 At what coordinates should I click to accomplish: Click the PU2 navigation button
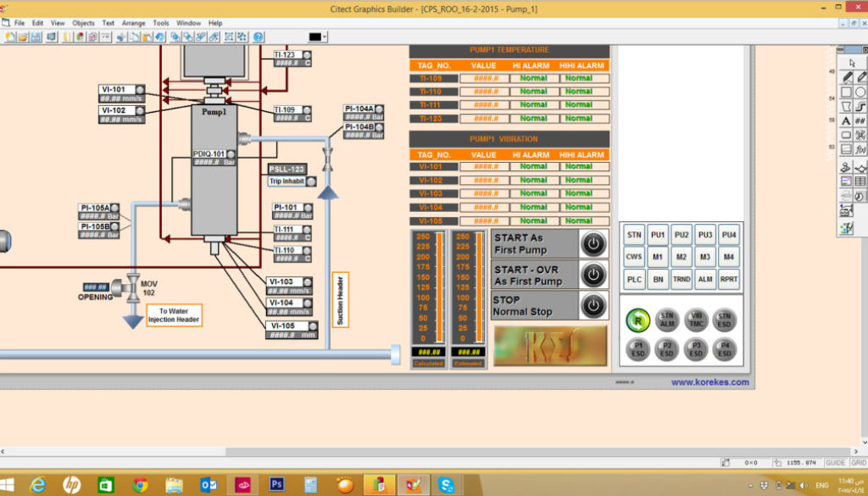tap(682, 235)
